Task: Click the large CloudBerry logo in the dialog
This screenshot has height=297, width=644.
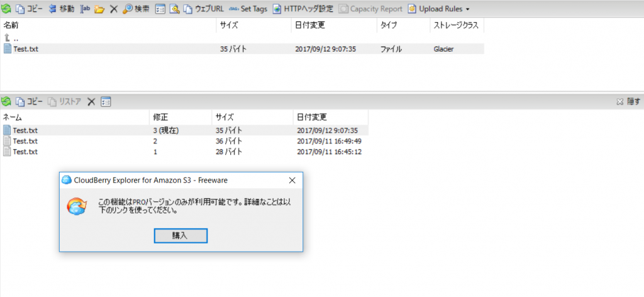Action: [77, 205]
